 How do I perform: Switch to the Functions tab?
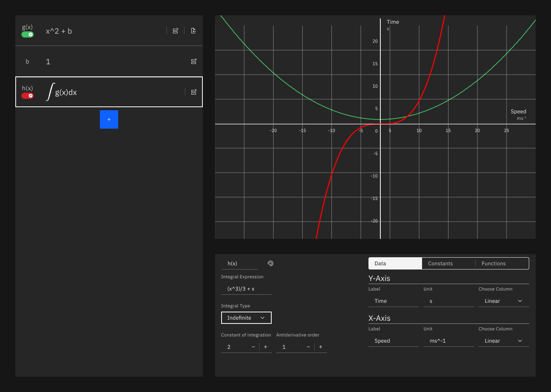coord(494,263)
